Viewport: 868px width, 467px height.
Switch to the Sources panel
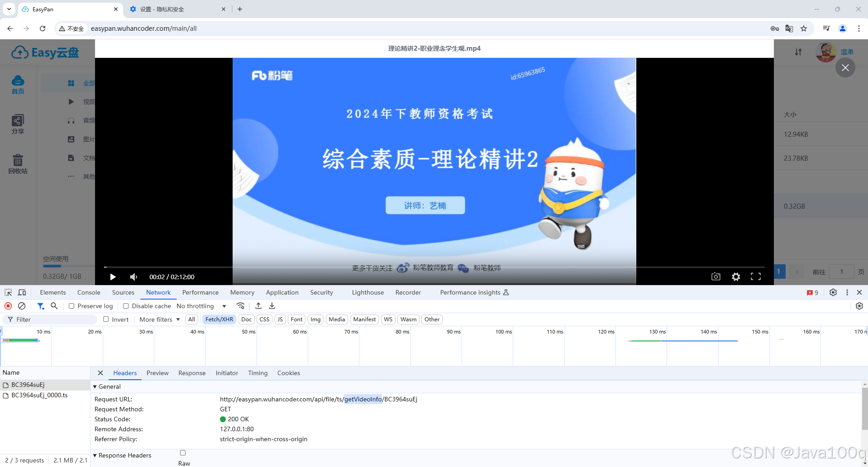123,292
